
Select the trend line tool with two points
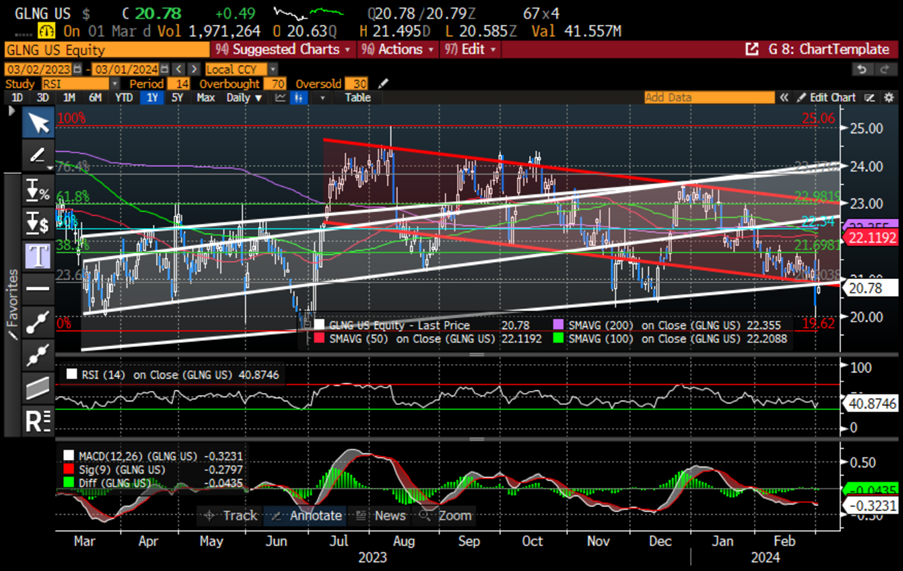pos(39,322)
